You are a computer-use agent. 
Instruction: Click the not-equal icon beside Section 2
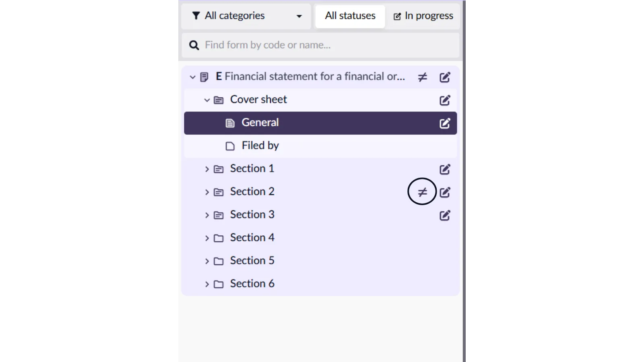422,192
